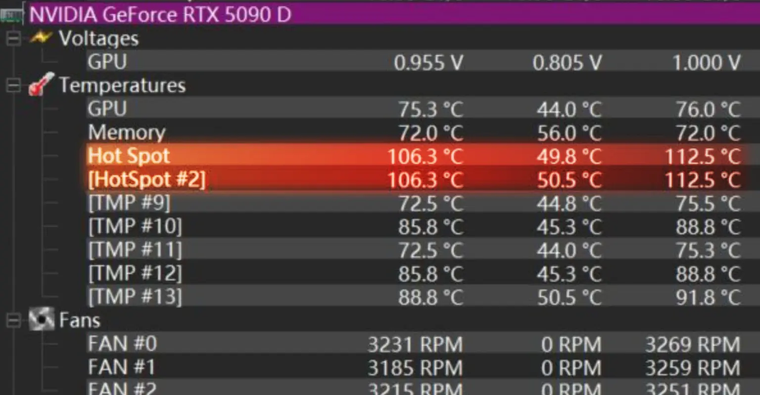Click the 106.3 °C [HotSpot #2] current value
Screen dimensions: 760x395
click(425, 180)
